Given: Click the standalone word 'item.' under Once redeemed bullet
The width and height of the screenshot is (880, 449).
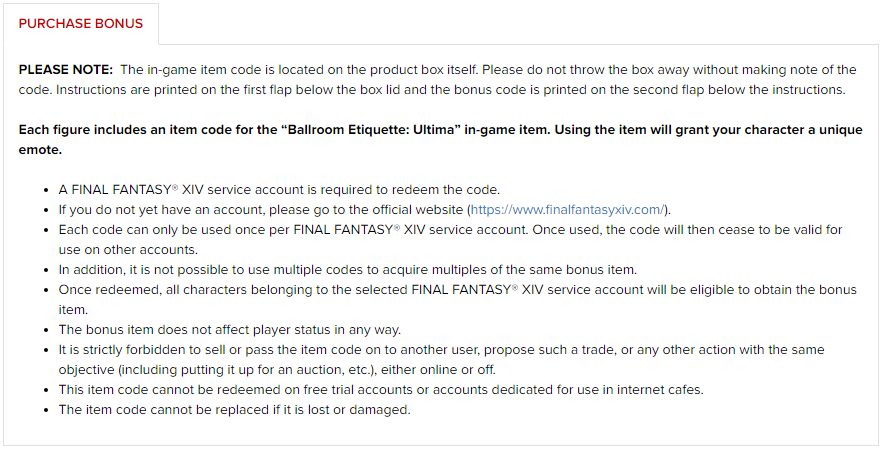Looking at the screenshot, I should tap(73, 310).
